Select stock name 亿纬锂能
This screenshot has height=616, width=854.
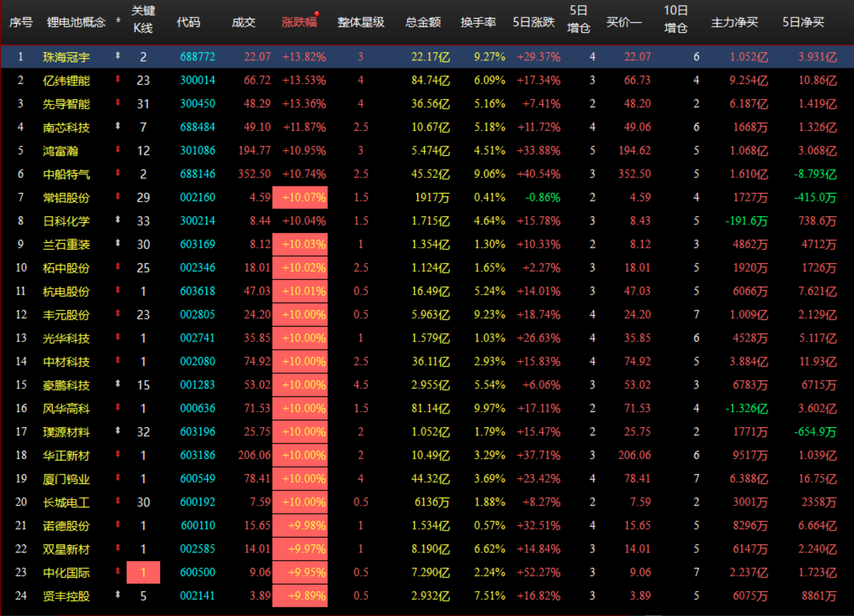tap(66, 80)
